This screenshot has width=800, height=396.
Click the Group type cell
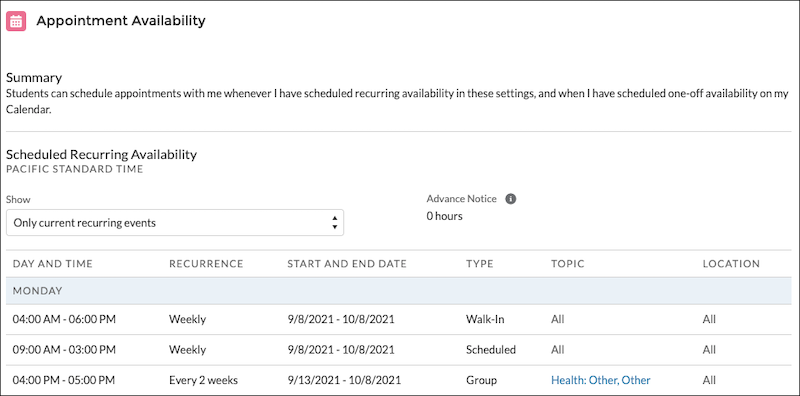(x=481, y=380)
